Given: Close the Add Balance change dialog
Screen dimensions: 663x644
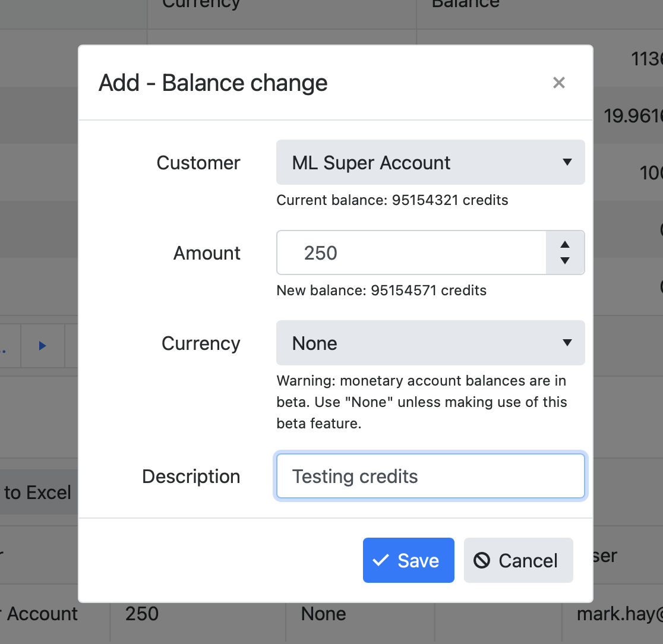Looking at the screenshot, I should pyautogui.click(x=558, y=83).
